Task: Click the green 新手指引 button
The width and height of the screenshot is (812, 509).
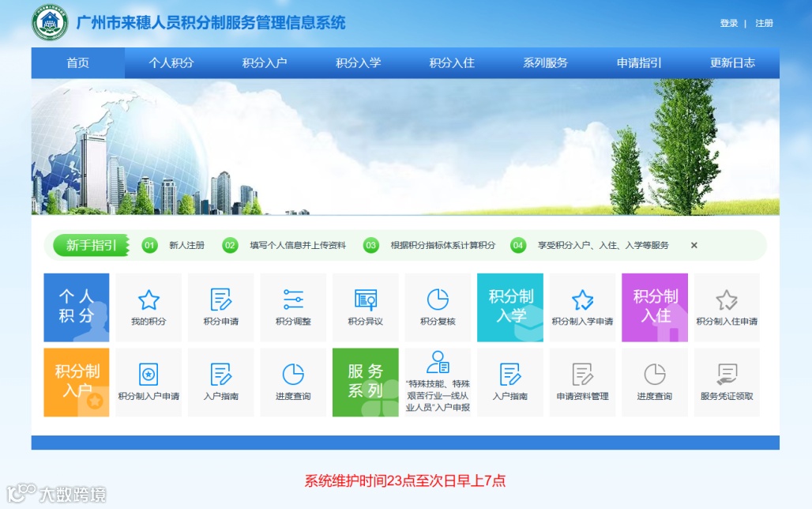Action: [91, 245]
